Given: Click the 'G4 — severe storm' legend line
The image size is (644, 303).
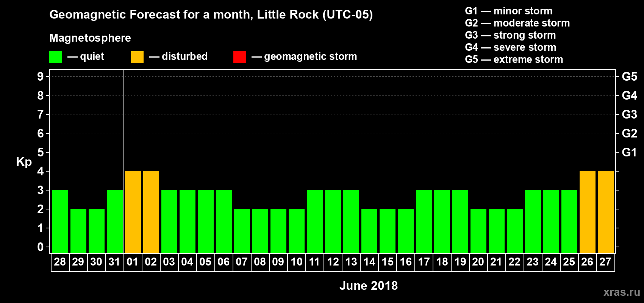Looking at the screenshot, I should (x=511, y=47).
